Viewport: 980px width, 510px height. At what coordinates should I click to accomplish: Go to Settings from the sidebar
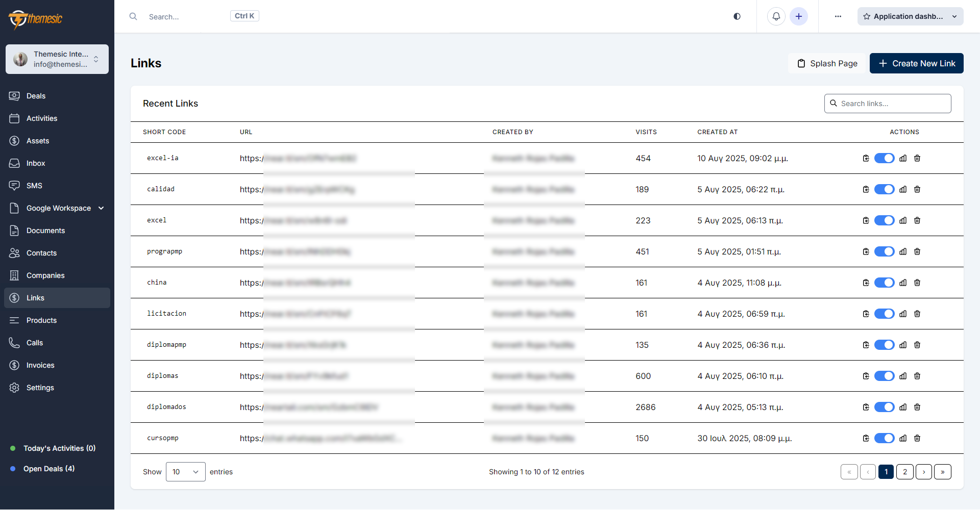40,388
